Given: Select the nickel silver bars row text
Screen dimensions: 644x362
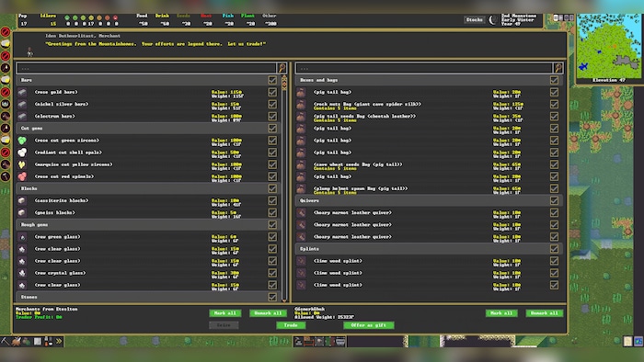Looking at the screenshot, I should point(62,104).
